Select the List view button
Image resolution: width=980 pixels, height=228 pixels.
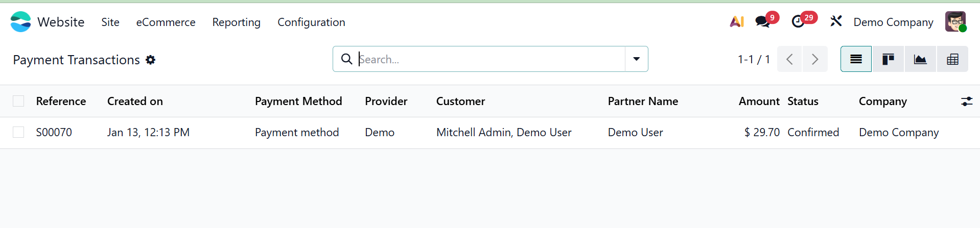tap(856, 59)
